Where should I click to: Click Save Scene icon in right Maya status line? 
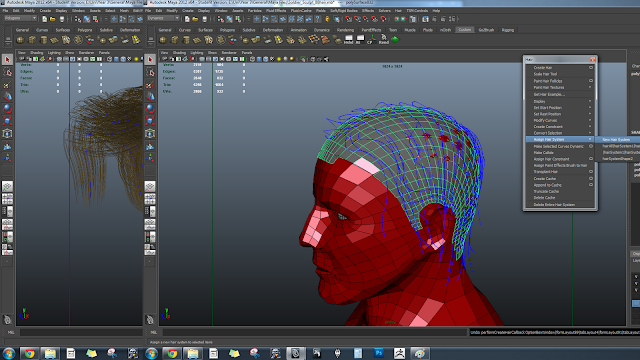click(x=204, y=19)
